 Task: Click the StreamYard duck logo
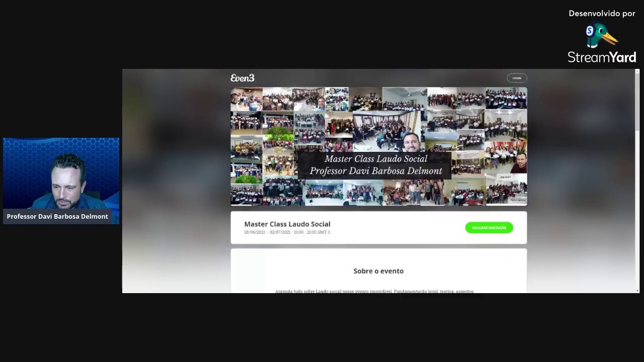pos(602,36)
